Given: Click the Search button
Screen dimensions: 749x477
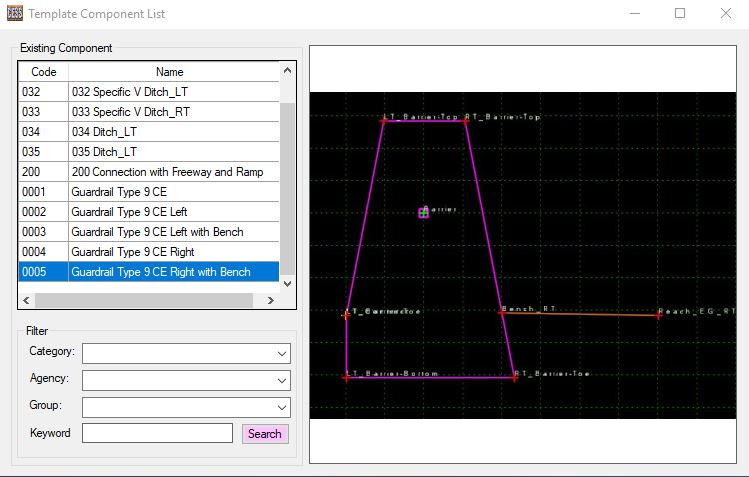Looking at the screenshot, I should [265, 434].
